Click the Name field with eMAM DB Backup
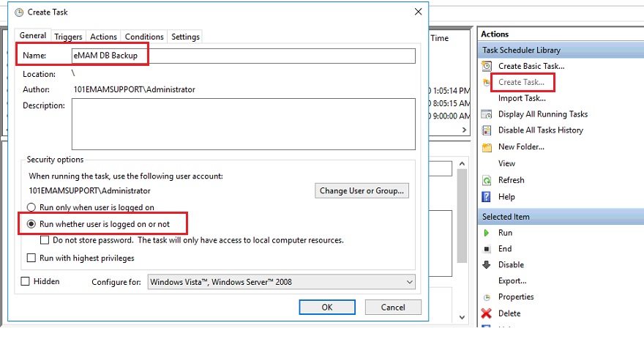 241,56
